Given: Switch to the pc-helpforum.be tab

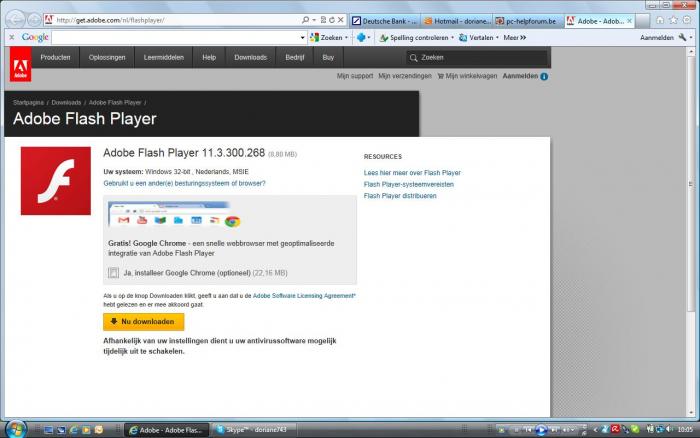Looking at the screenshot, I should click(528, 21).
